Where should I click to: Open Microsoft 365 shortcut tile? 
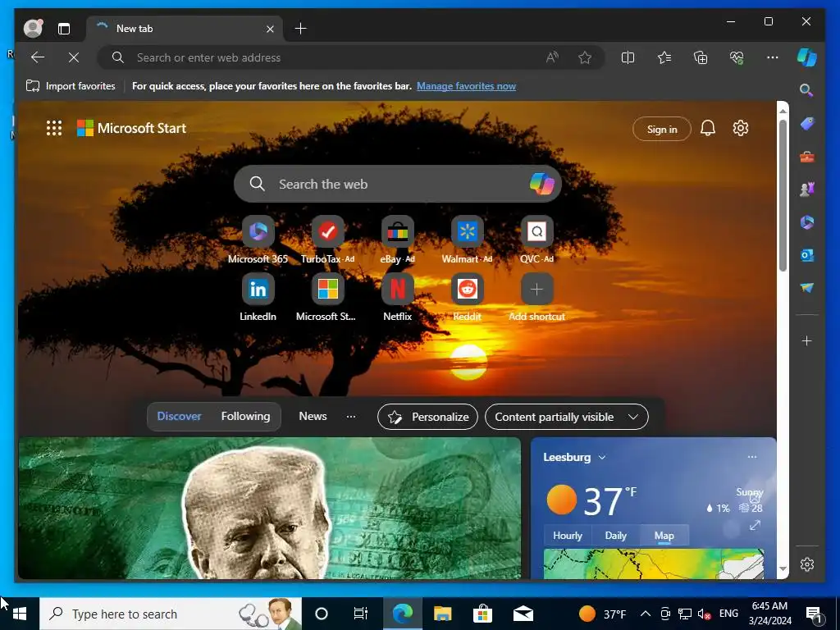(x=258, y=231)
